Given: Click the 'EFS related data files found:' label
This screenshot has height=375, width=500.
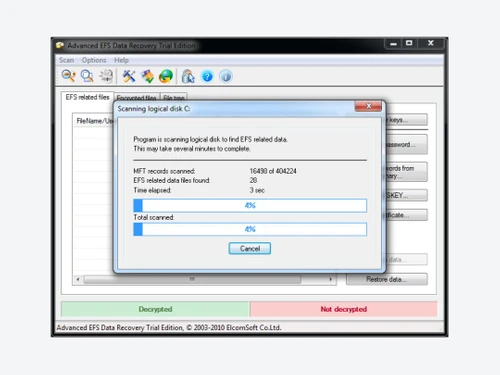Looking at the screenshot, I should point(172,180).
